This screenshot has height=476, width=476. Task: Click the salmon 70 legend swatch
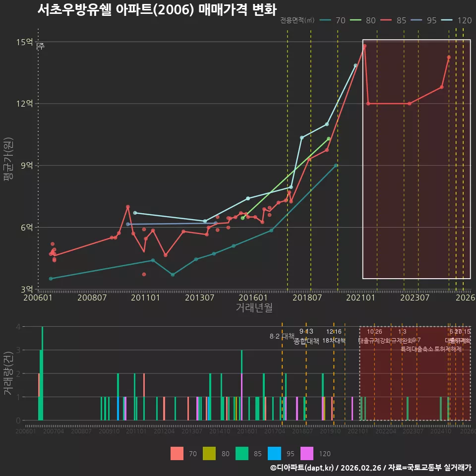(x=177, y=454)
